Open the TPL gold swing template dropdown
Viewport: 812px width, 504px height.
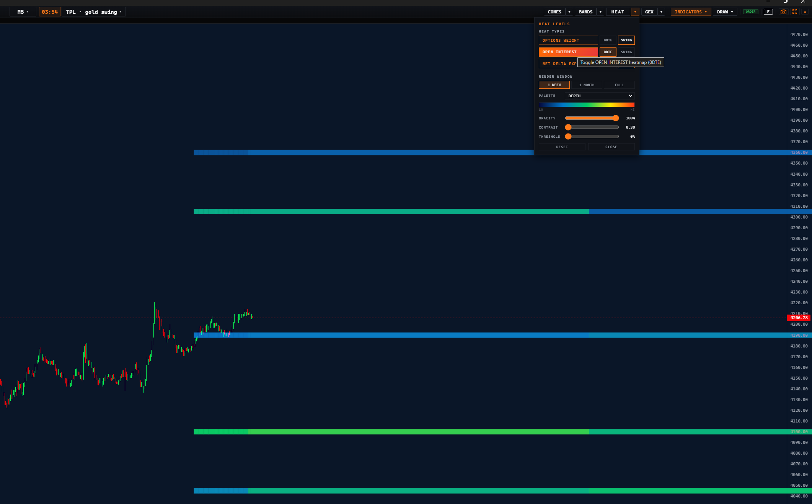coord(94,12)
